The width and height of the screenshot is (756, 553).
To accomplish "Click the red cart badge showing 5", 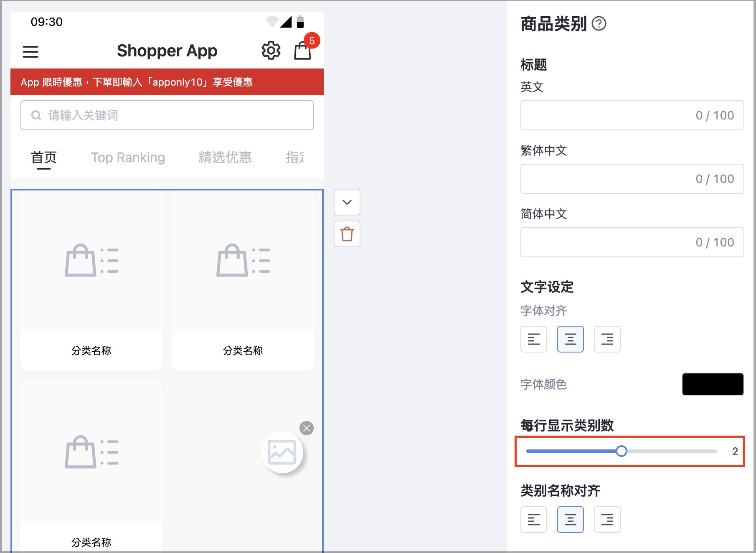I will [x=312, y=41].
